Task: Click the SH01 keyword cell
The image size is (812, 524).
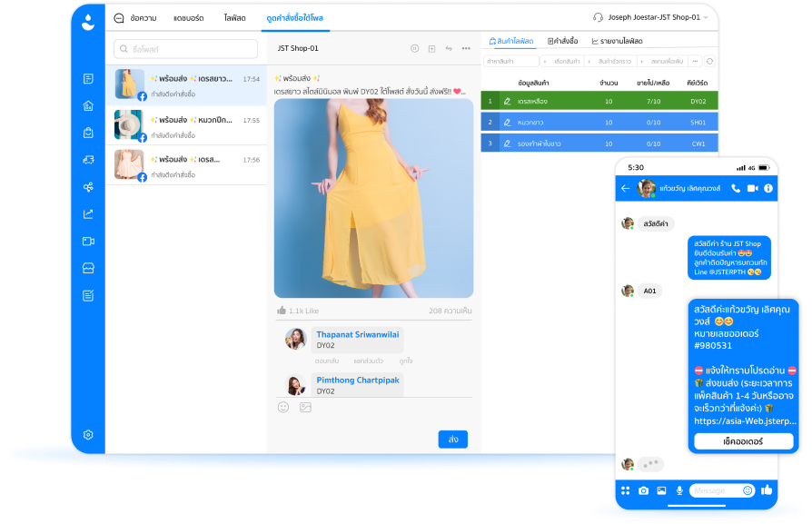Action: tap(698, 123)
